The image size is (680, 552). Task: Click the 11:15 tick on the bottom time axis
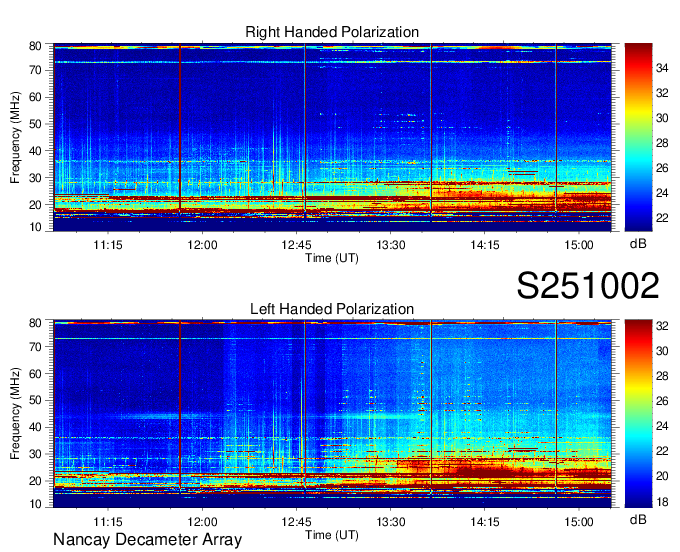[108, 521]
